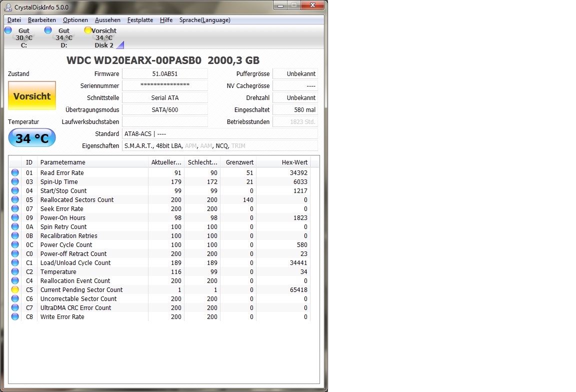Open the Datei menu
The image size is (576, 392).
click(x=14, y=20)
